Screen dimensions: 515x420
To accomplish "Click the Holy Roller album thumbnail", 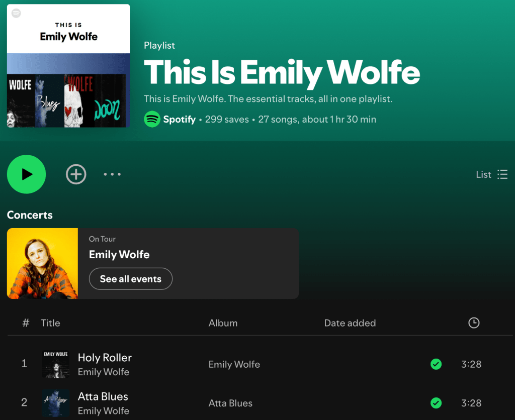I will point(56,364).
